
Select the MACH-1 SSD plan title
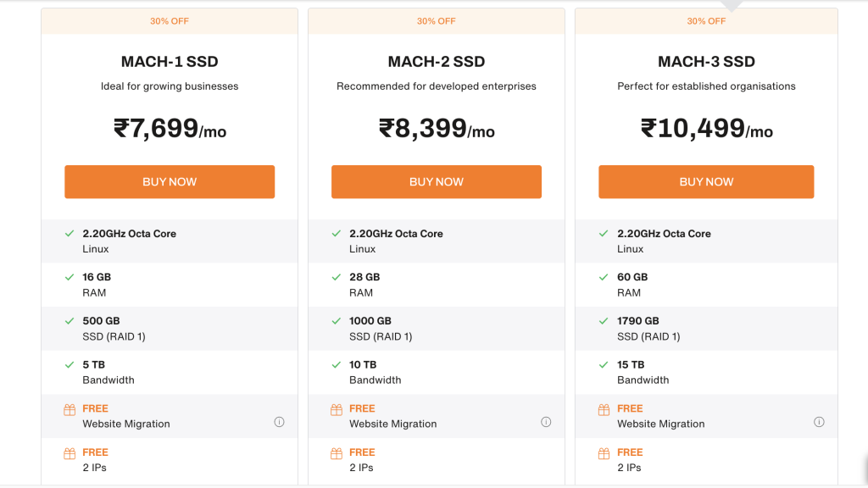(x=169, y=61)
